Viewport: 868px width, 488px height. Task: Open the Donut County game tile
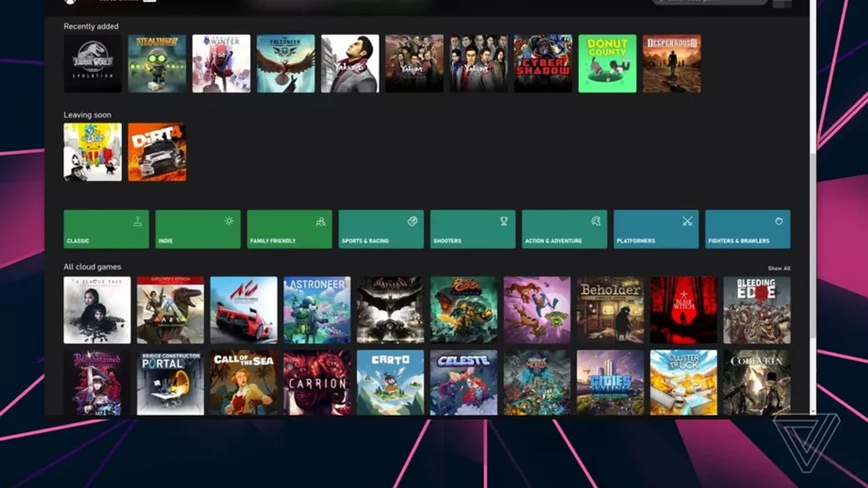607,63
